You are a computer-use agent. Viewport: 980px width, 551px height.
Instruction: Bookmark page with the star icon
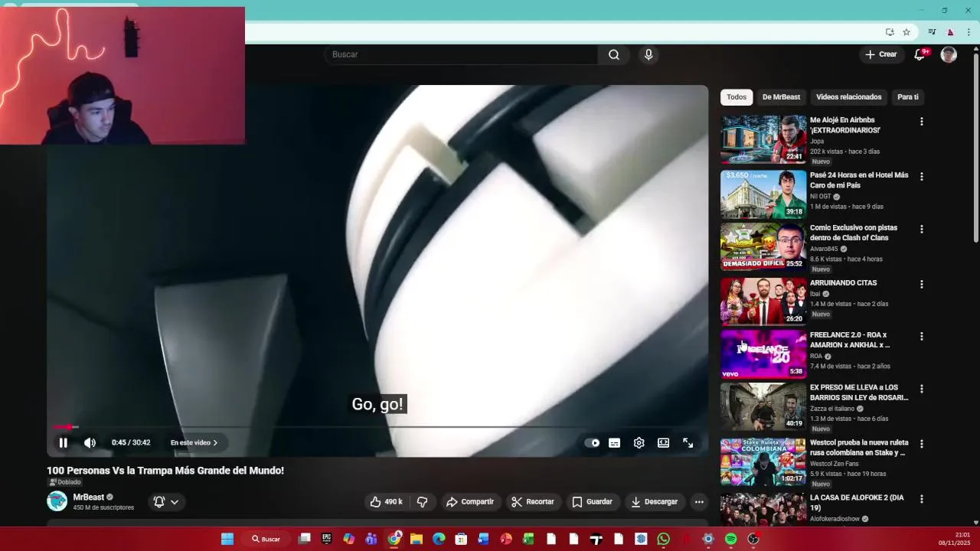(x=906, y=32)
